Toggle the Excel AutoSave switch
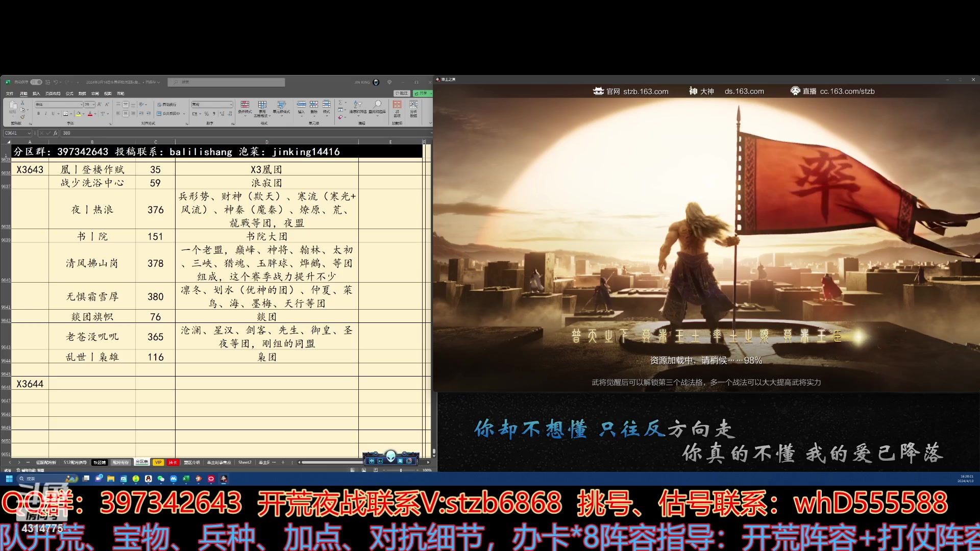The image size is (980, 551). coord(36,82)
